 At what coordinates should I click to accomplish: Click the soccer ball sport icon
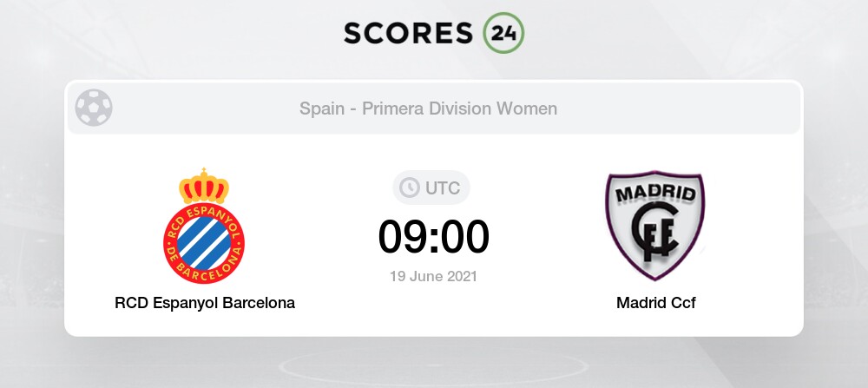coord(94,108)
